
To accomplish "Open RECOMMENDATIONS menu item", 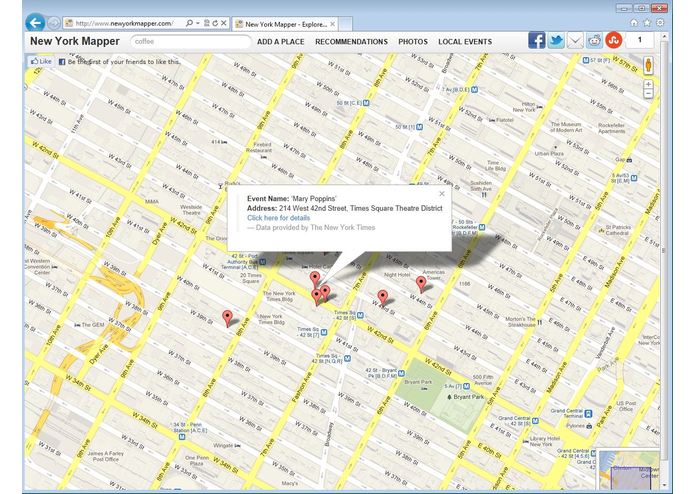I will coord(351,42).
